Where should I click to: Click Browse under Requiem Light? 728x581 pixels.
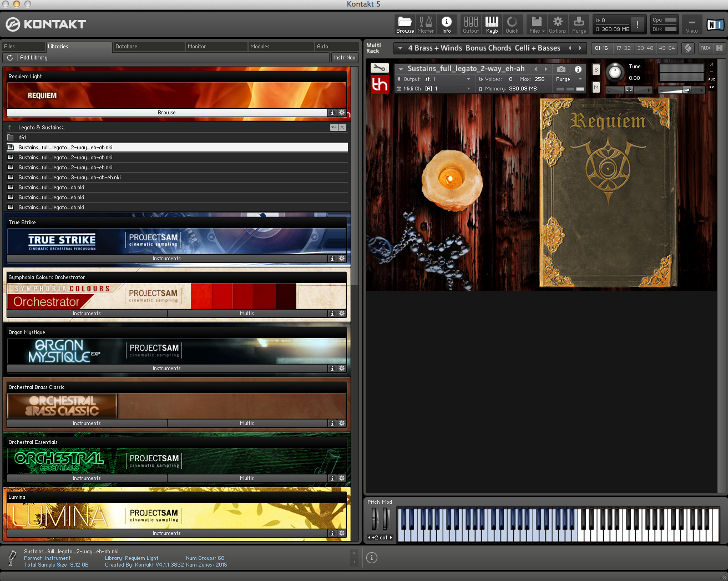coord(166,113)
